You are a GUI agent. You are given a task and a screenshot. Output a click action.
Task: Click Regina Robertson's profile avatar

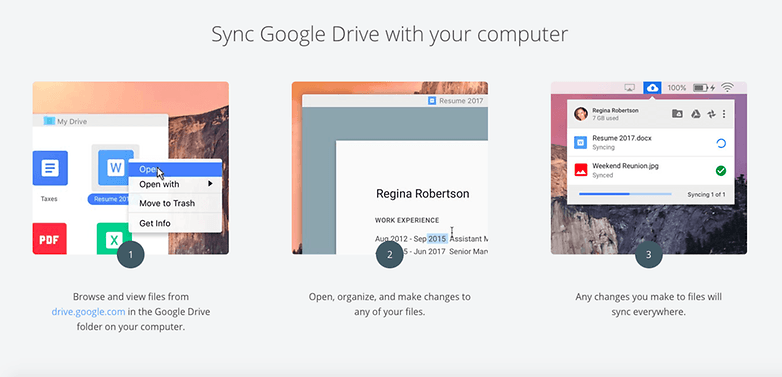point(581,114)
